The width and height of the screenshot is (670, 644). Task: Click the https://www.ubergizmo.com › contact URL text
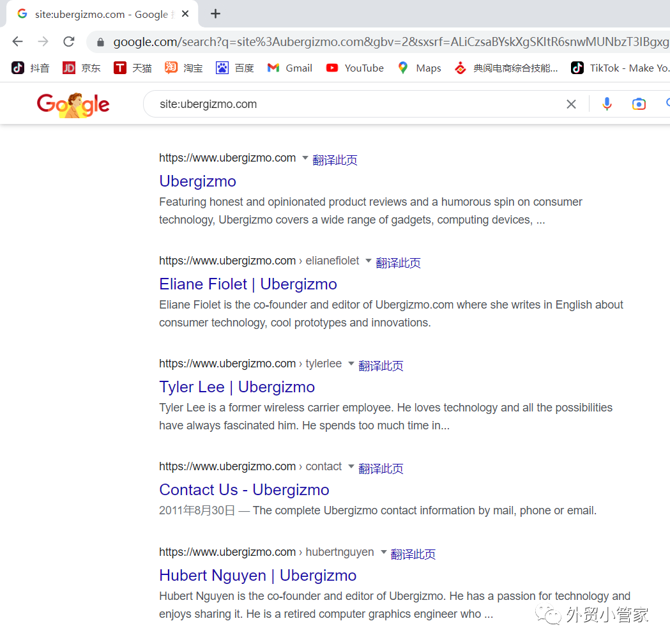click(250, 466)
